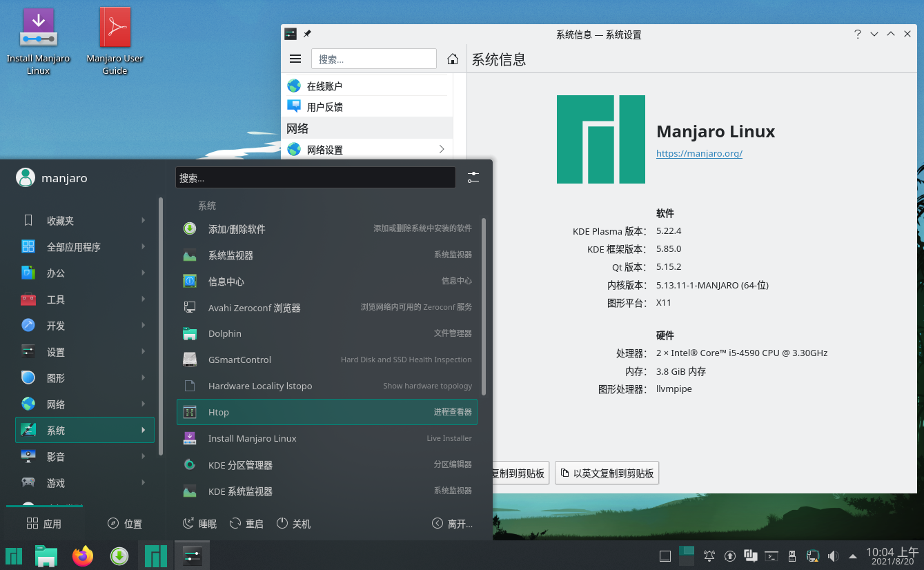The width and height of the screenshot is (924, 570).
Task: Open 用户反馈 in settings sidebar
Action: pos(366,106)
